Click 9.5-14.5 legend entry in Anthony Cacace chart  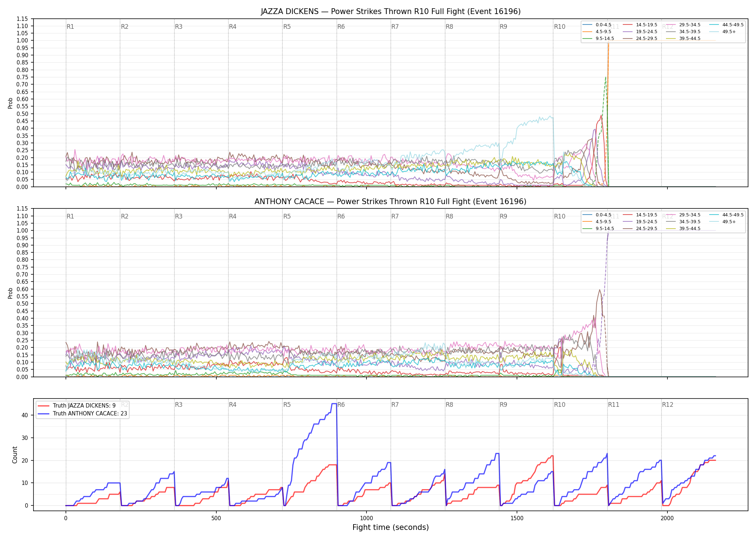coord(598,229)
